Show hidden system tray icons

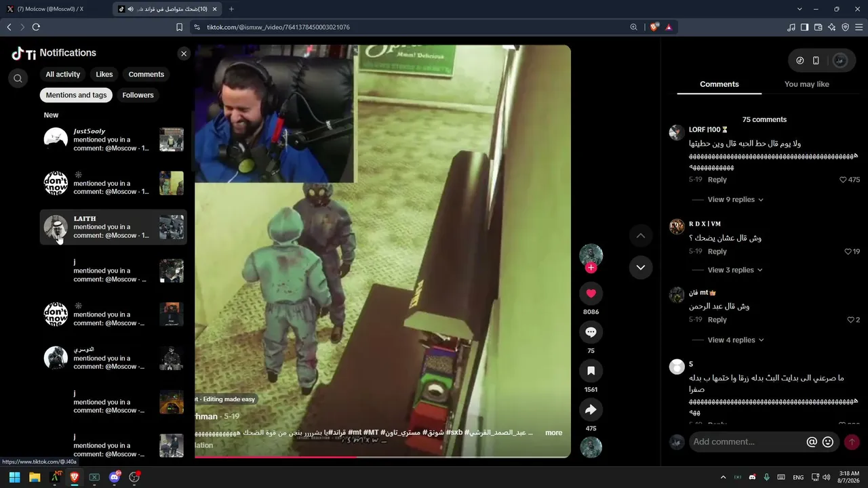click(723, 477)
